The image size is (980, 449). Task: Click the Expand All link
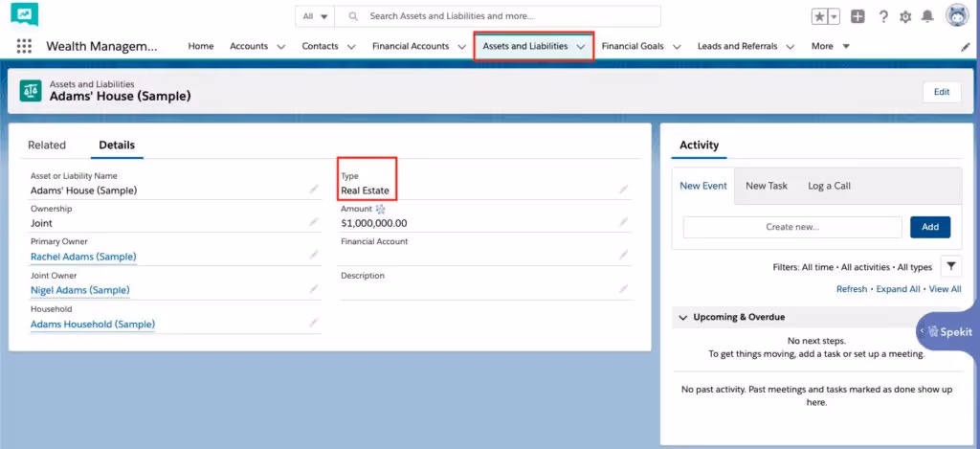coord(898,289)
